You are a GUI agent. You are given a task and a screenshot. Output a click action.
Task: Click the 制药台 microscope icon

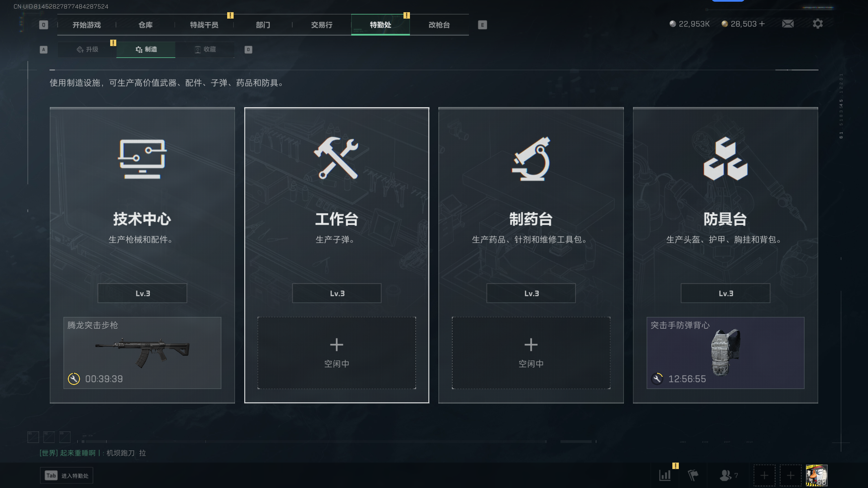[x=531, y=159]
